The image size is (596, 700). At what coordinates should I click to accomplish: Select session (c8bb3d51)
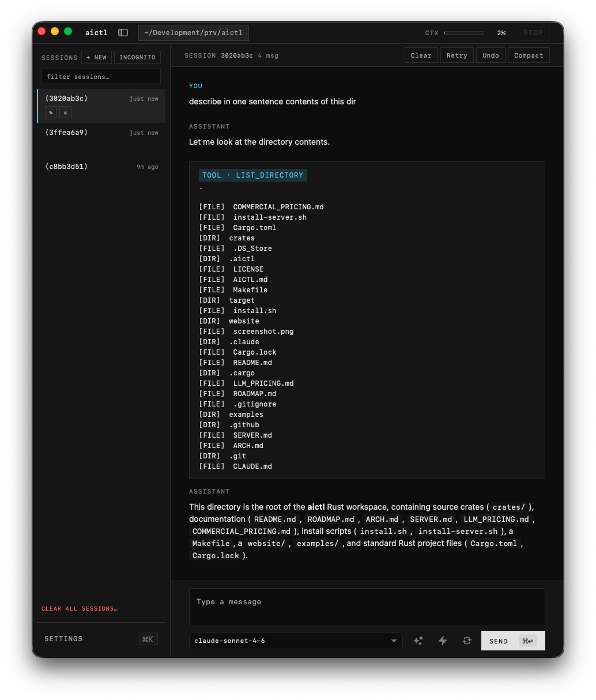(101, 174)
